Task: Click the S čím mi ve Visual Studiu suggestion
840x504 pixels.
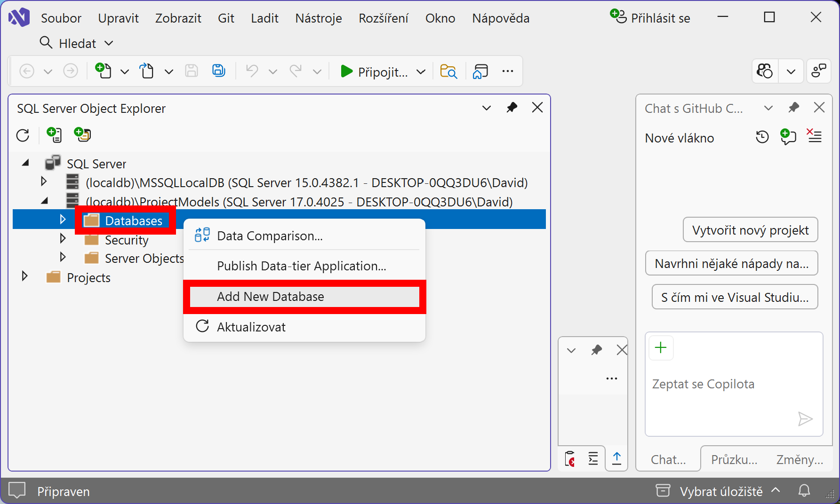Action: point(735,297)
